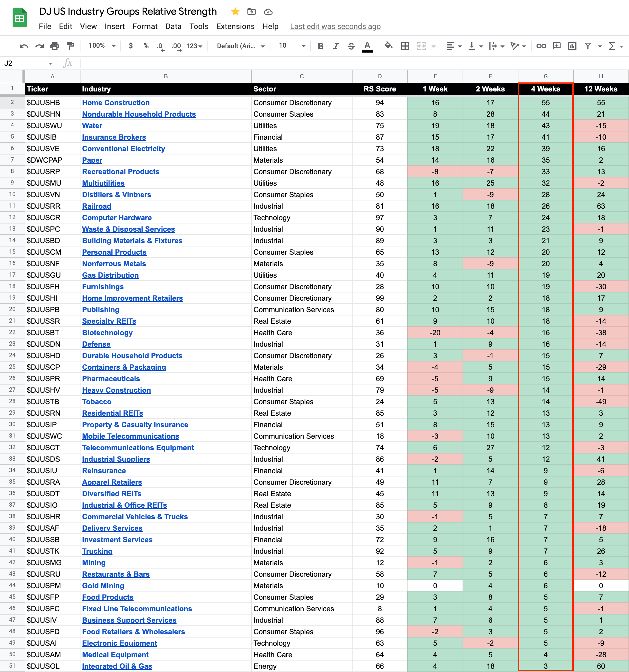The width and height of the screenshot is (629, 672).
Task: Open the Extensions menu
Action: tap(235, 26)
